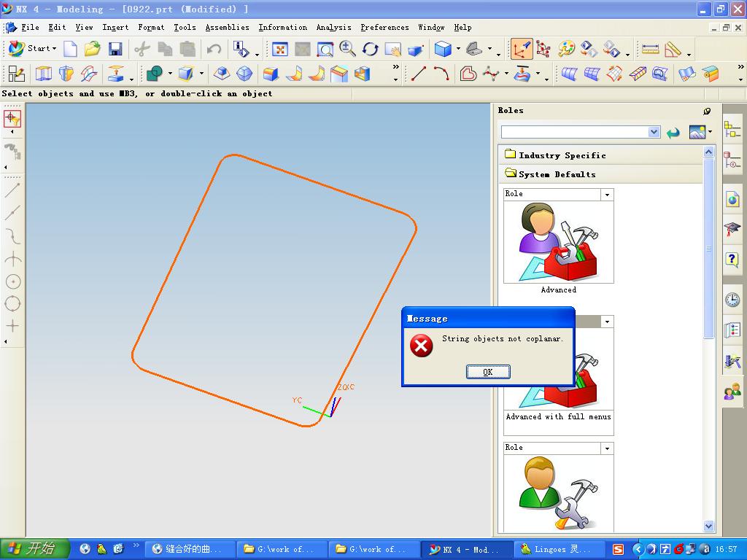Open the Assembly Navigator side tab

point(732,129)
